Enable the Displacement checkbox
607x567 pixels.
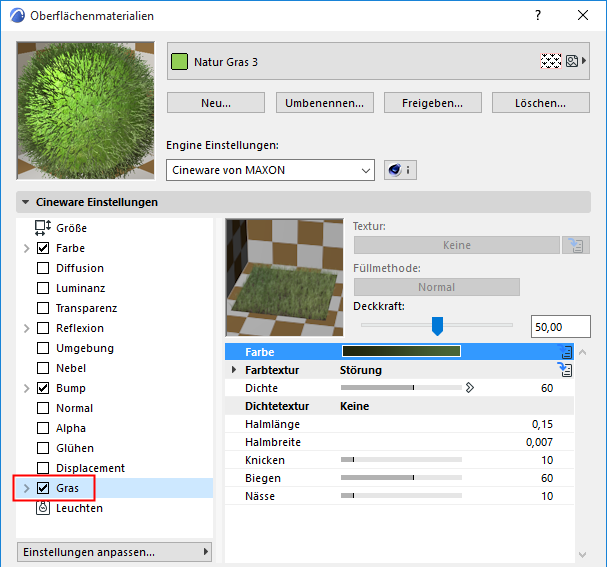(x=43, y=468)
